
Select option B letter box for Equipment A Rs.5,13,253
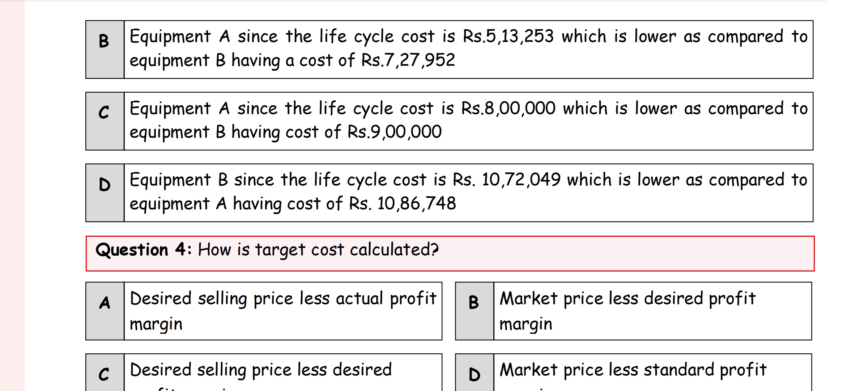[x=105, y=49]
